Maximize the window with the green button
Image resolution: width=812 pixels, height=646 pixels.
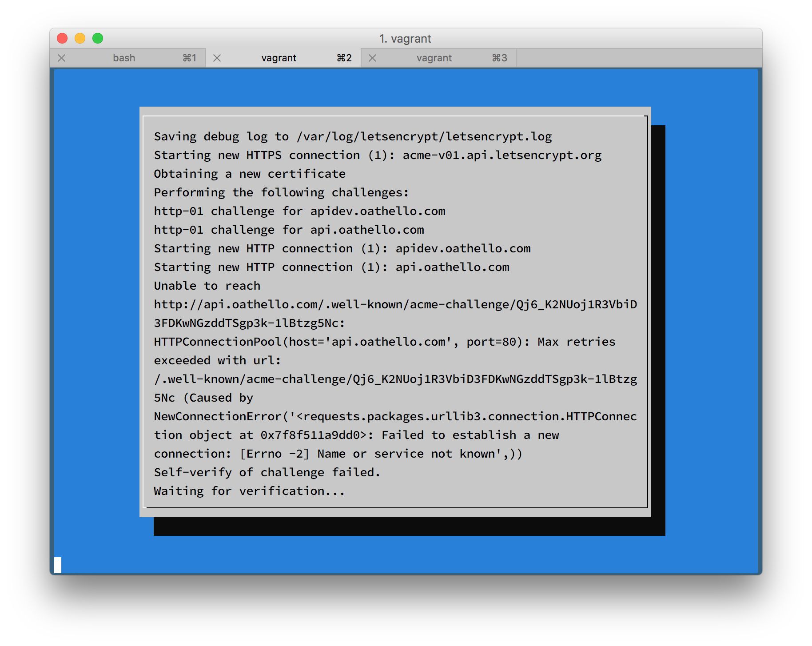pos(98,39)
